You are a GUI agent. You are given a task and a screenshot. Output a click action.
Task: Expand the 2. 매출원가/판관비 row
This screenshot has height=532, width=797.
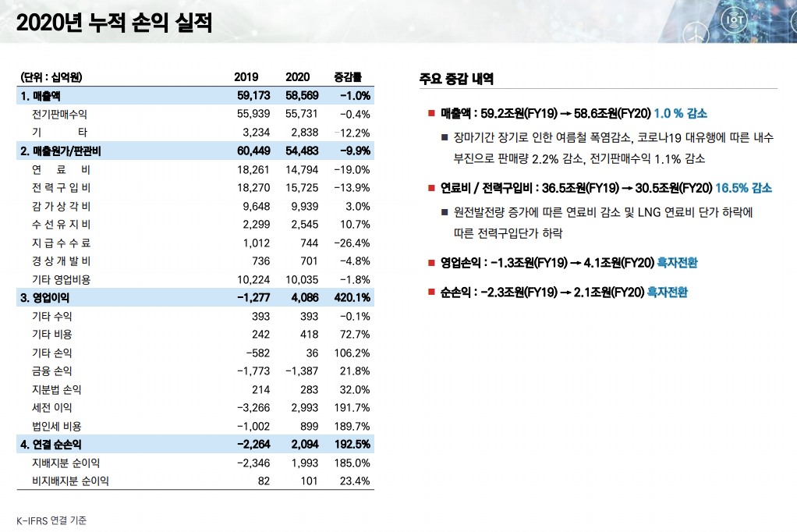pos(156,151)
